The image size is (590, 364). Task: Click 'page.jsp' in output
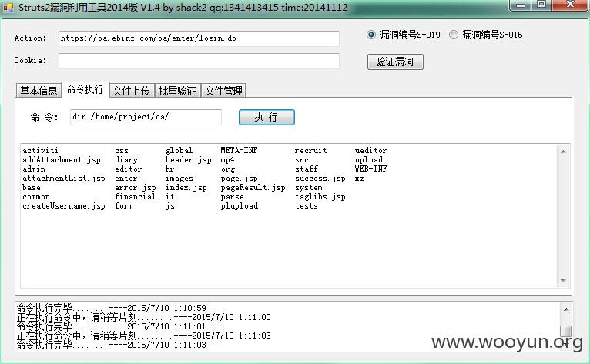point(239,179)
